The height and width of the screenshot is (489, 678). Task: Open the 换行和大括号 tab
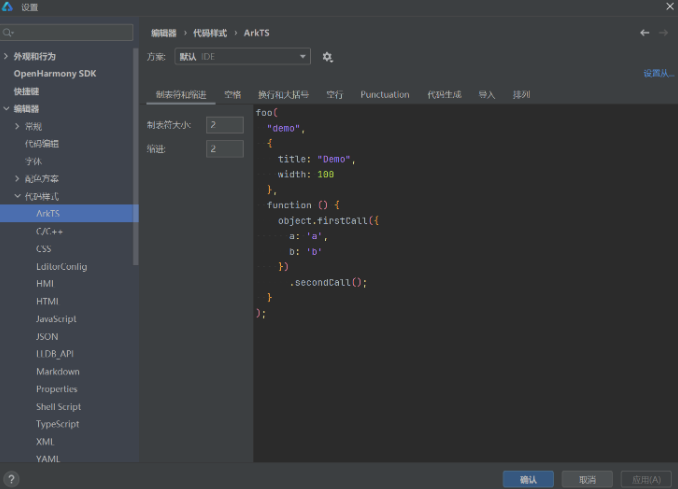(x=283, y=95)
